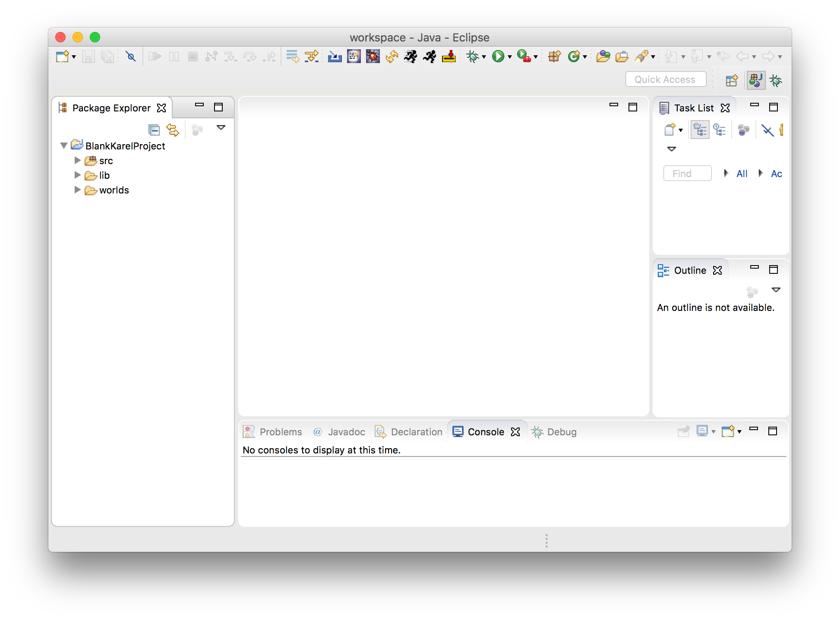840x621 pixels.
Task: Click the Open Type folder icon
Action: pos(603,57)
